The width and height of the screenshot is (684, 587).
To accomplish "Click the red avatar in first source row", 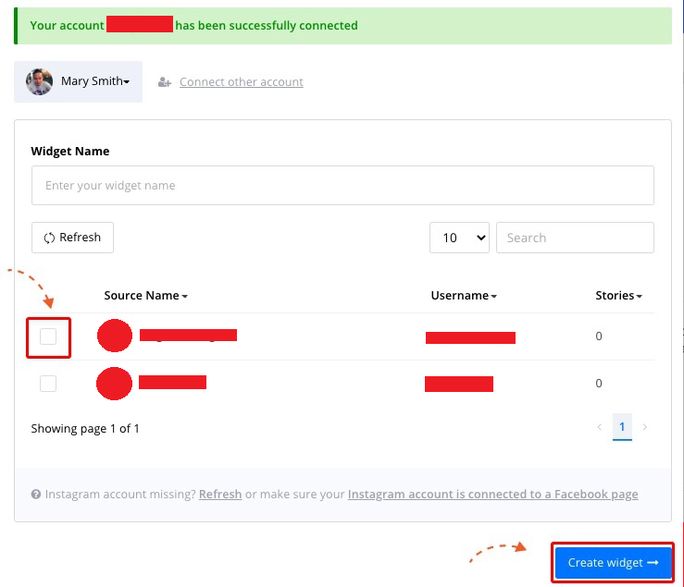I will pos(115,336).
